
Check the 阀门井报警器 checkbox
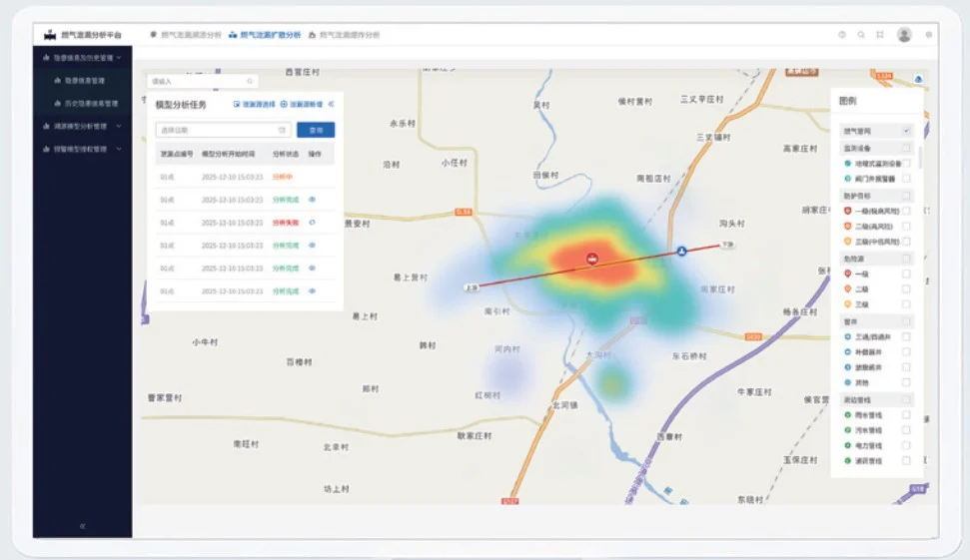(906, 179)
